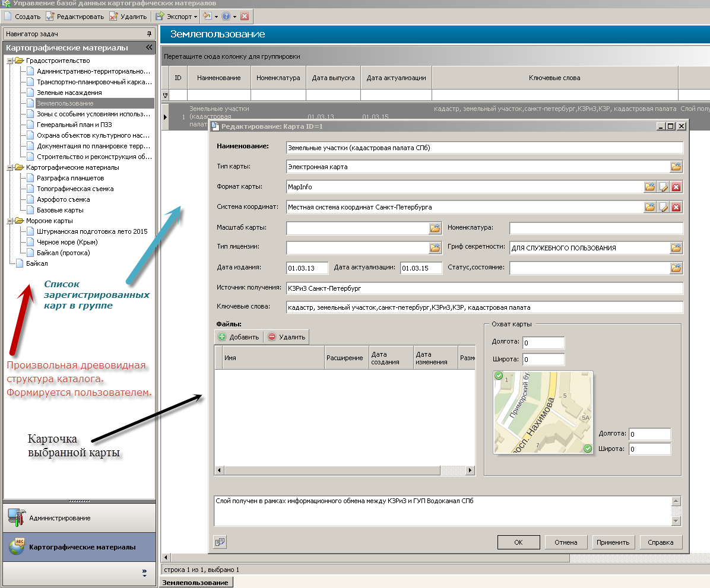The image size is (710, 588).
Task: Select the Топографическая съемка tree item
Action: click(75, 189)
